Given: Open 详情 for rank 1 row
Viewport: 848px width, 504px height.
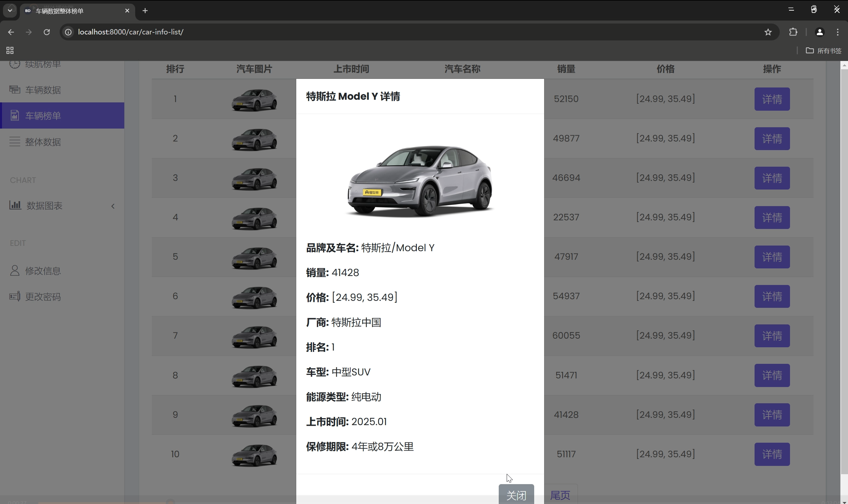Looking at the screenshot, I should [x=772, y=99].
